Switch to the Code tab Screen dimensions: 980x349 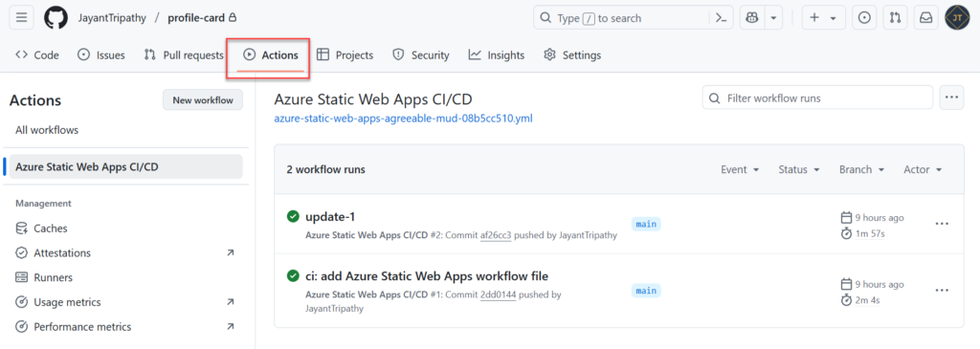(37, 55)
